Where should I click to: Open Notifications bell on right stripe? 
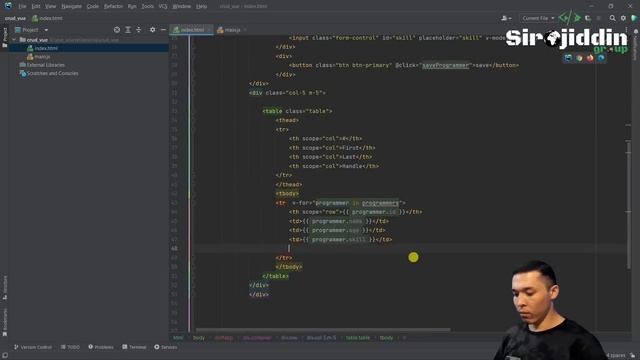(x=636, y=31)
